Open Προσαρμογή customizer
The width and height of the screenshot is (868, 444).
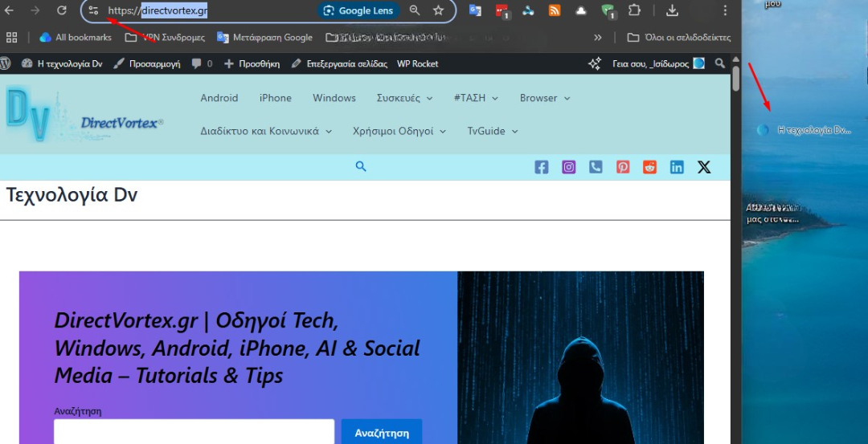[x=147, y=63]
